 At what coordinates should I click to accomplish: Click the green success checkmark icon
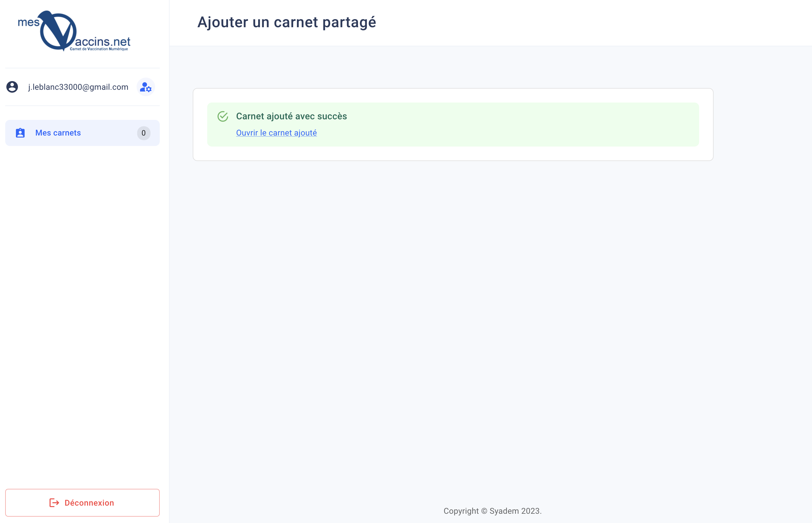(x=223, y=116)
